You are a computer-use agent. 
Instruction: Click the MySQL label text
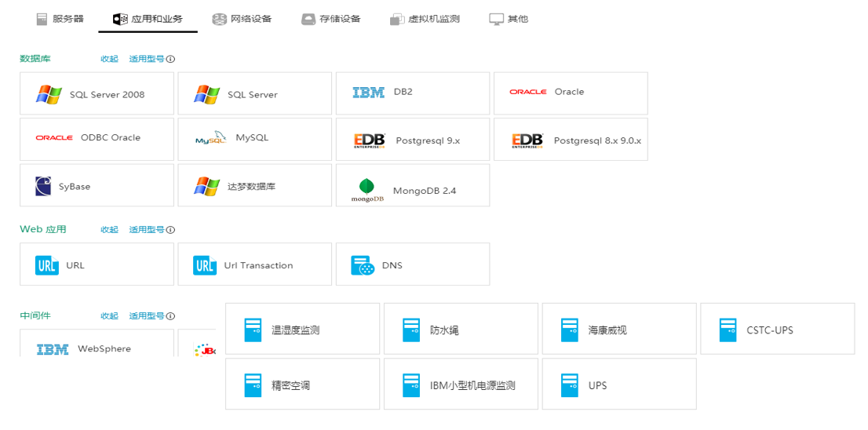[x=253, y=137]
